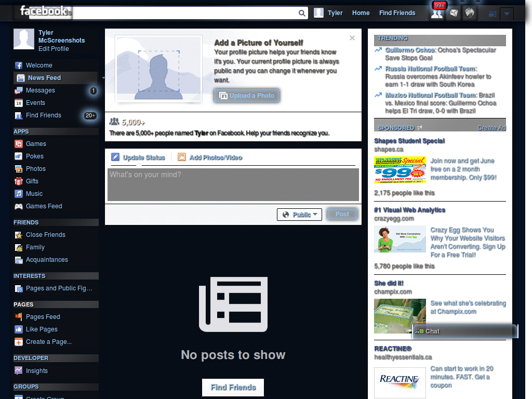This screenshot has height=399, width=532.
Task: Click the Upload a Photo button
Action: pyautogui.click(x=247, y=96)
